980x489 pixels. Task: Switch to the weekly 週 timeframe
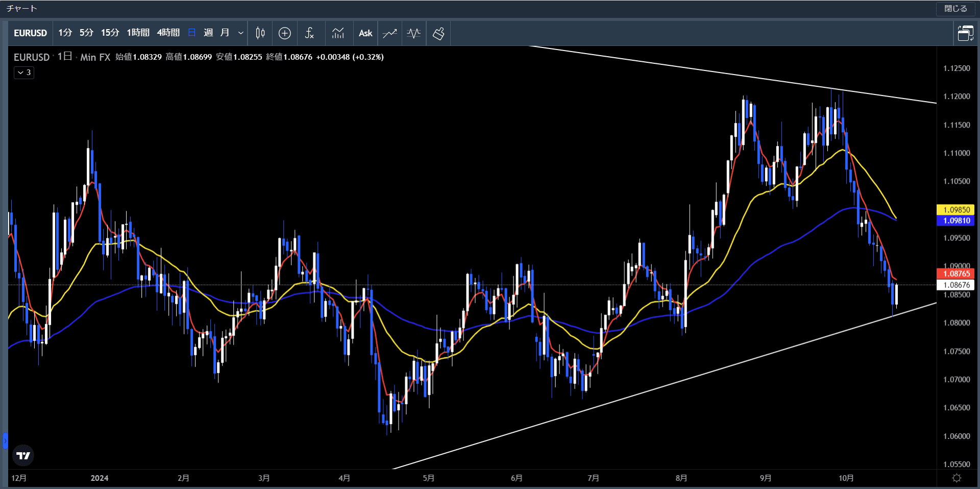pyautogui.click(x=208, y=33)
